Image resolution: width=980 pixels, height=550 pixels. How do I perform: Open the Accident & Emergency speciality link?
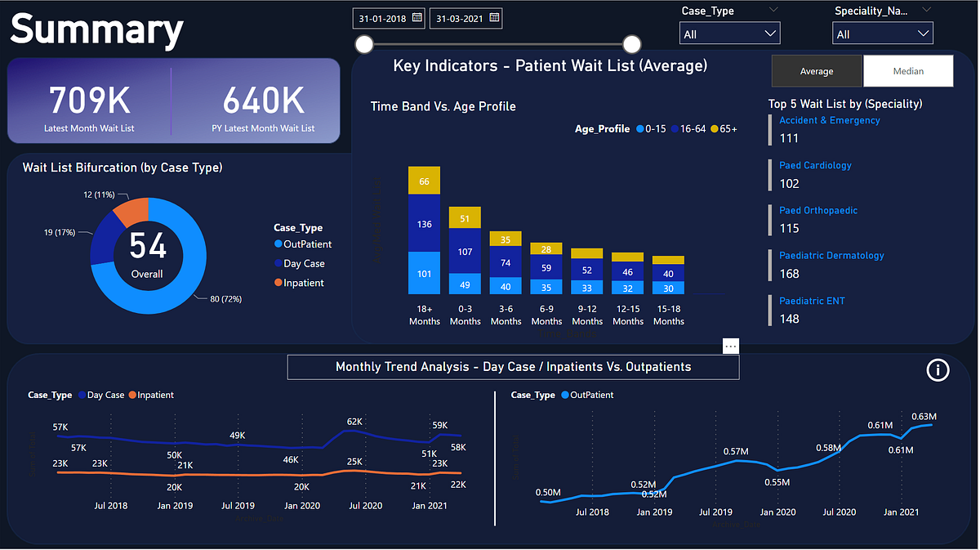pyautogui.click(x=829, y=120)
